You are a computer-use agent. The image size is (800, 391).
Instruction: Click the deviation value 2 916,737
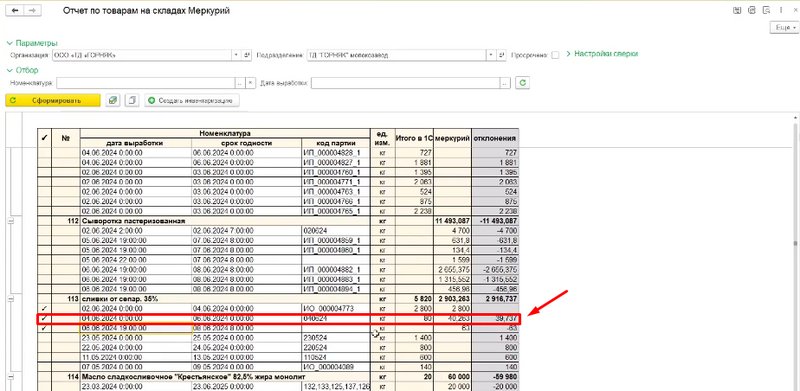click(x=501, y=299)
